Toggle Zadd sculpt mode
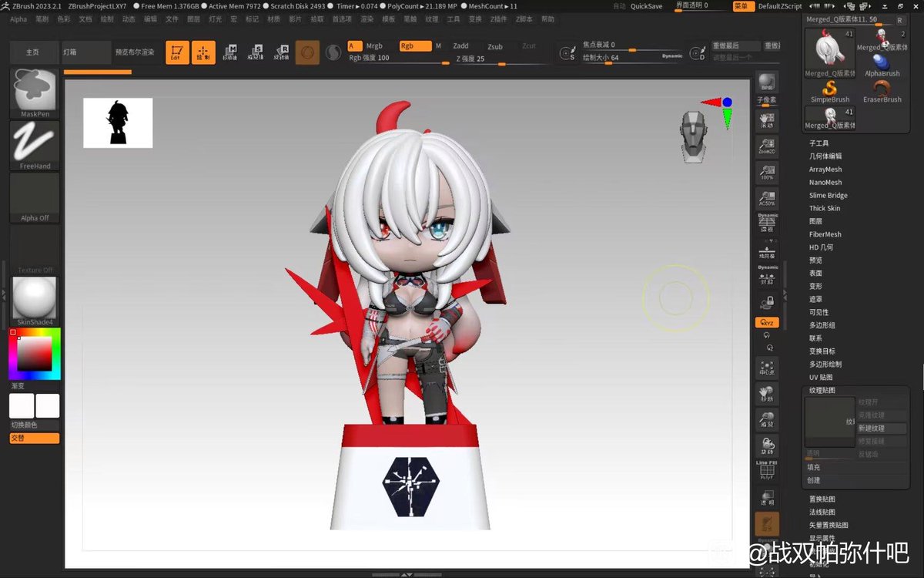The height and width of the screenshot is (578, 924). coord(460,46)
